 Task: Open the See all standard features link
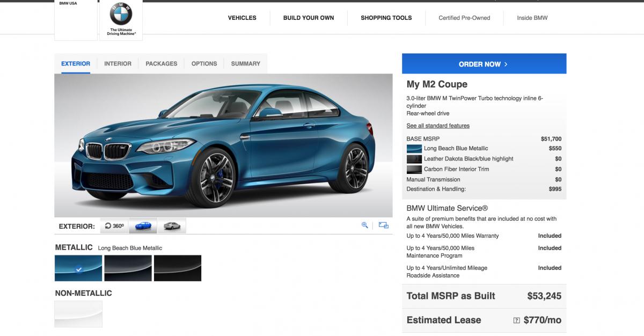pos(438,125)
